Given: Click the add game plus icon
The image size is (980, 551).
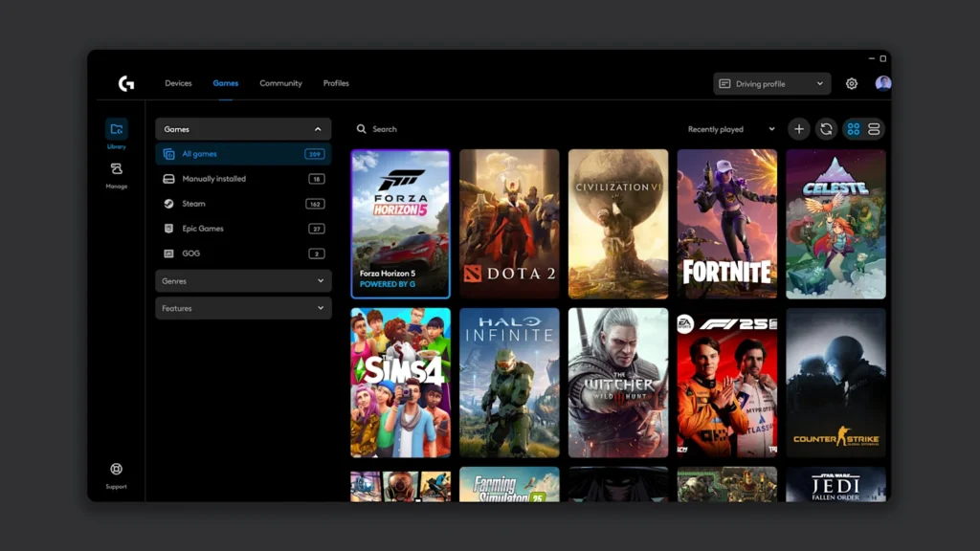Looking at the screenshot, I should [x=799, y=129].
